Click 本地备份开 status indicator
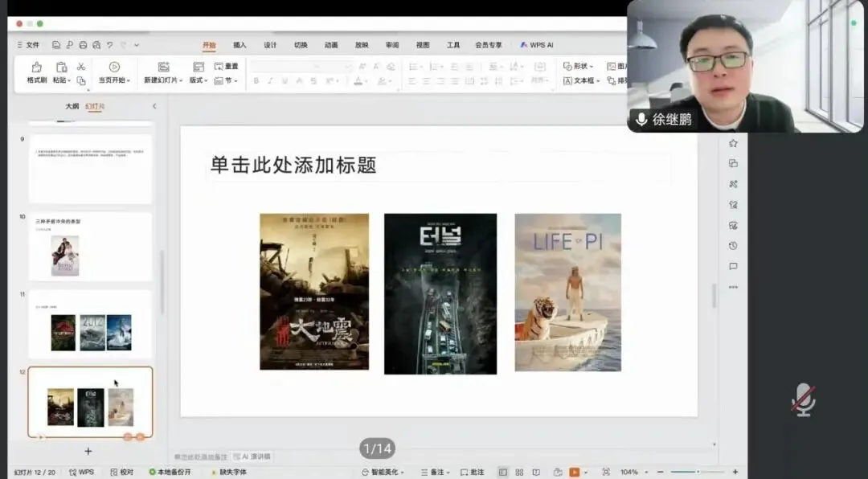 (170, 473)
